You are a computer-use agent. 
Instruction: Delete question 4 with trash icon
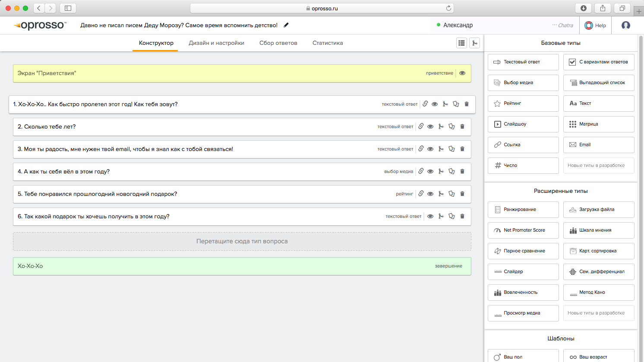pos(462,171)
